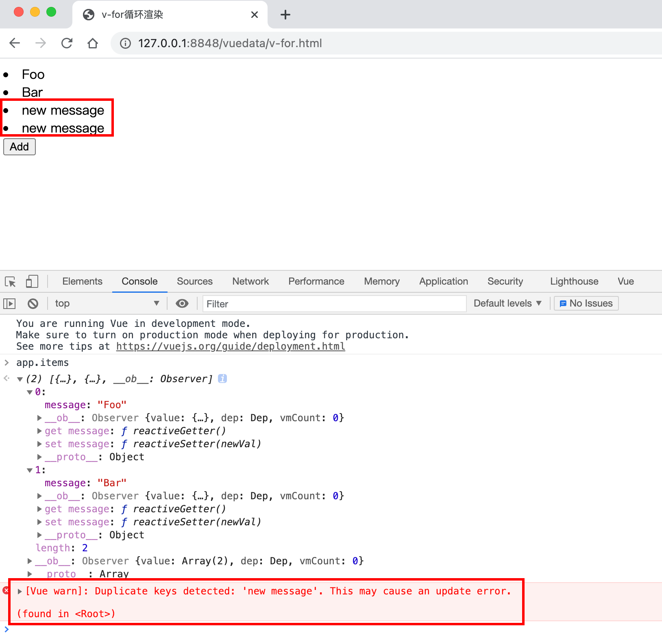The width and height of the screenshot is (662, 644).
Task: Click the inspect element picker icon
Action: tap(11, 282)
